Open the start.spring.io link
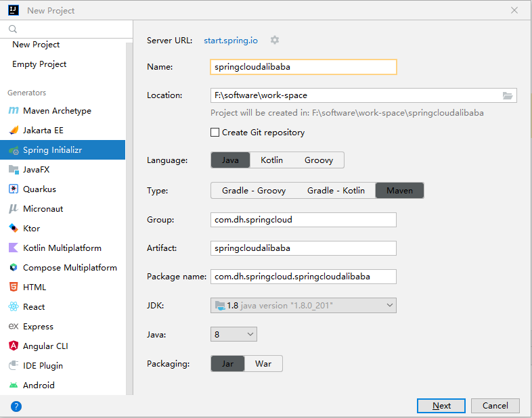The height and width of the screenshot is (418, 532). [231, 41]
